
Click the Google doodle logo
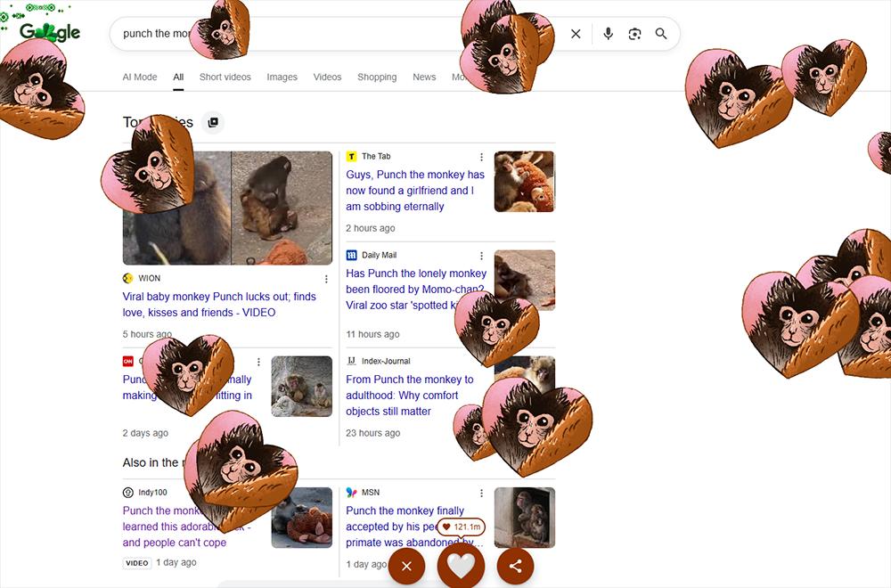tap(49, 31)
